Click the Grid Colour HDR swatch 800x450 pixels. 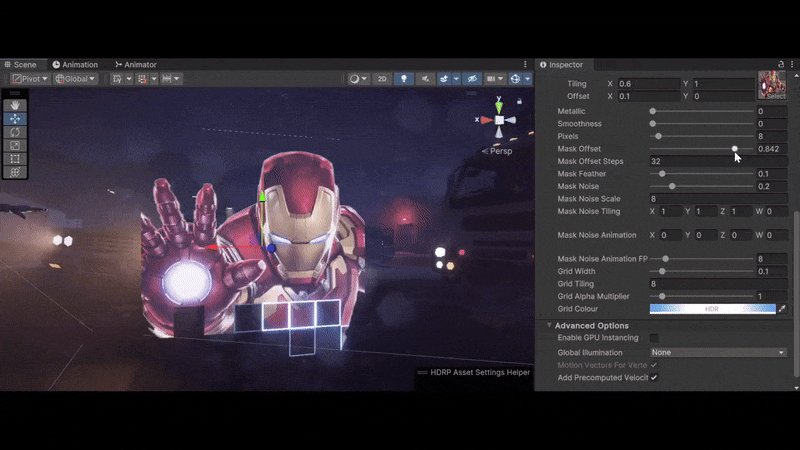pos(712,309)
